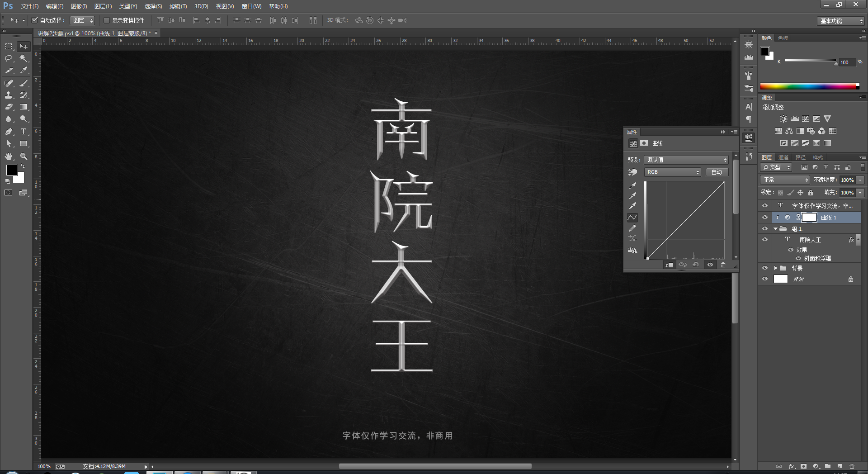Select the Magic Wand tool
Screen dimensions: 868x474
point(24,58)
